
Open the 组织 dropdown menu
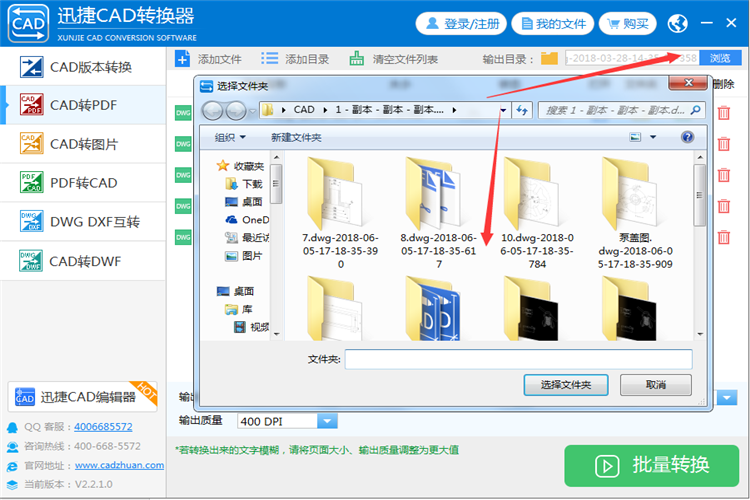click(230, 138)
